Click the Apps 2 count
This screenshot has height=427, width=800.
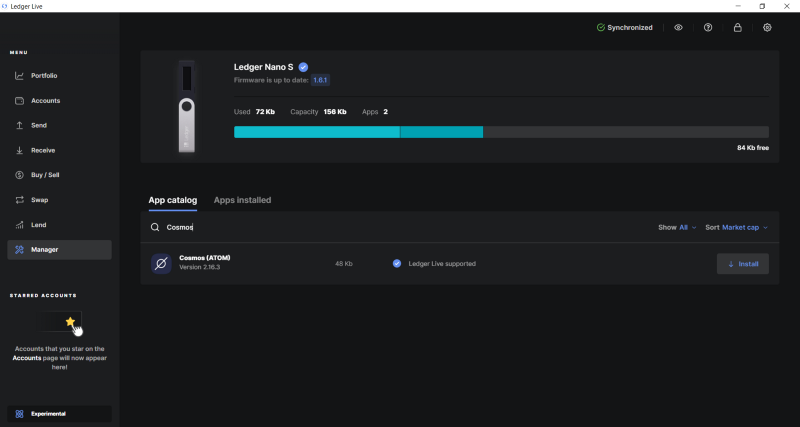click(385, 112)
